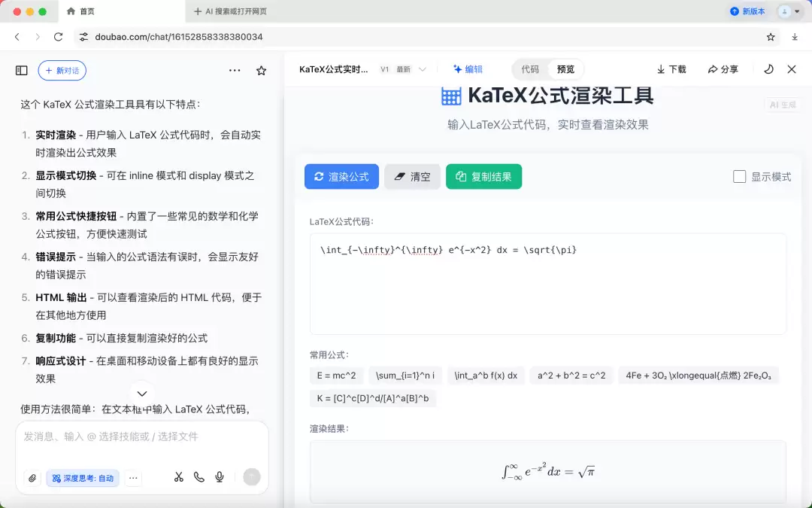
Task: Click the KaTeX公式实时... artifact title
Action: click(334, 69)
